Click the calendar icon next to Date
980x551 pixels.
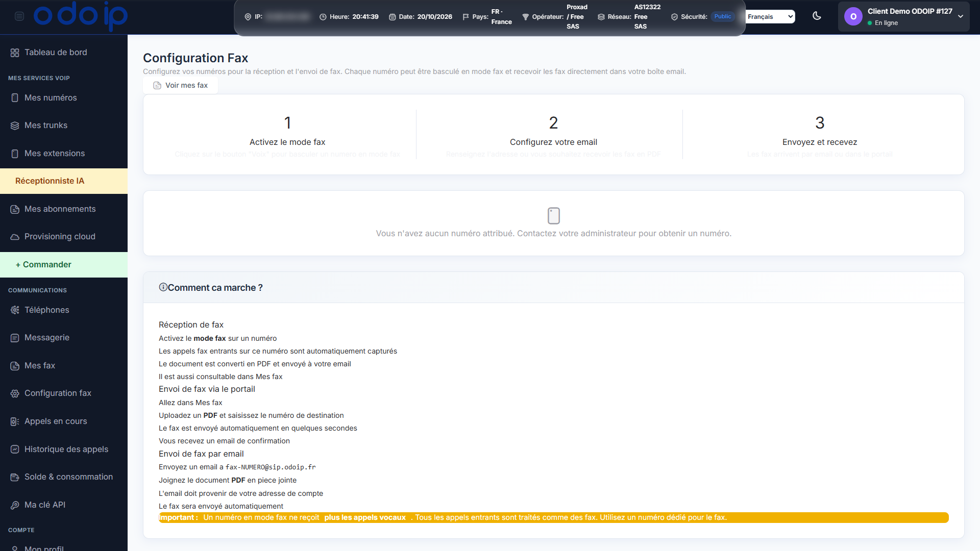[393, 17]
